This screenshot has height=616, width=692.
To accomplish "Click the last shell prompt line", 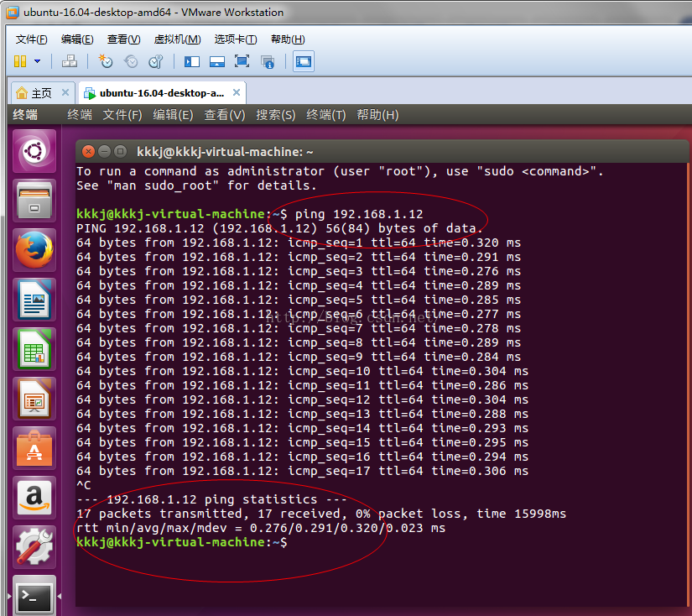I will pos(181,542).
